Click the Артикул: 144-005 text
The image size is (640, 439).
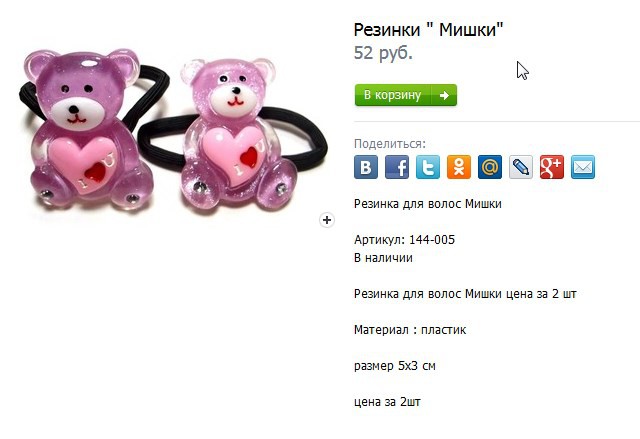(404, 239)
